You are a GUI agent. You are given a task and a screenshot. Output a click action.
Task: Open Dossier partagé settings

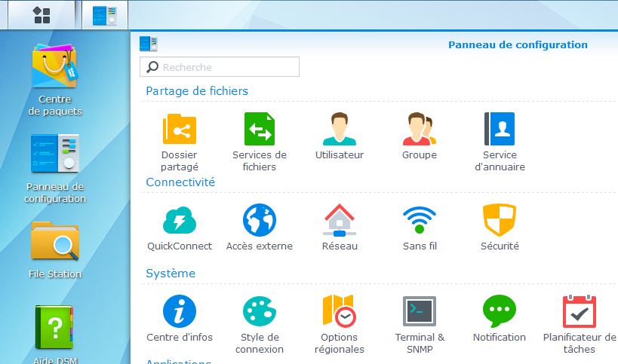(x=180, y=142)
